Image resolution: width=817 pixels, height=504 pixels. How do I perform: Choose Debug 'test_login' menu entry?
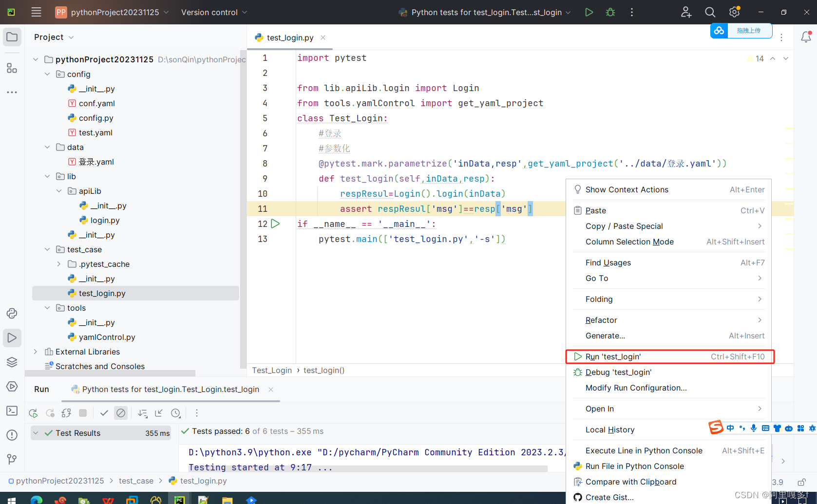point(668,372)
